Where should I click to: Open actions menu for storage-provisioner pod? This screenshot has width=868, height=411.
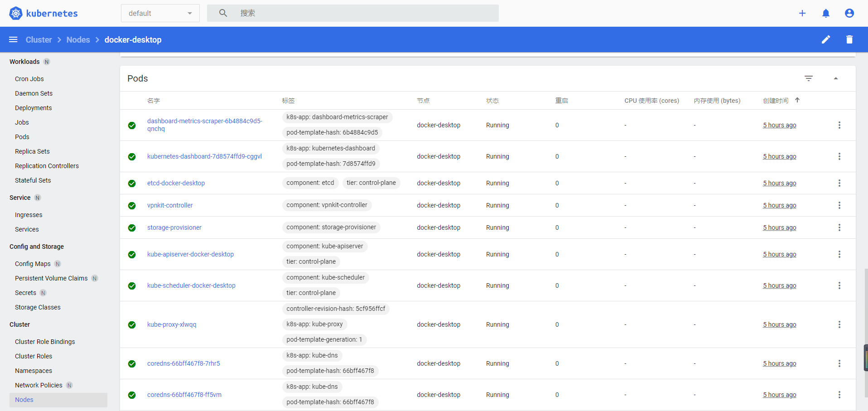[839, 227]
